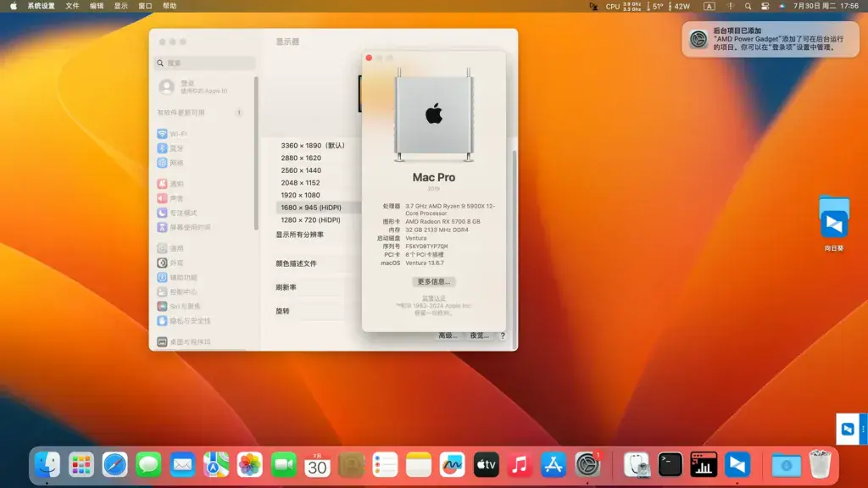Launch Safari from the Dock
868x488 pixels.
[114, 465]
